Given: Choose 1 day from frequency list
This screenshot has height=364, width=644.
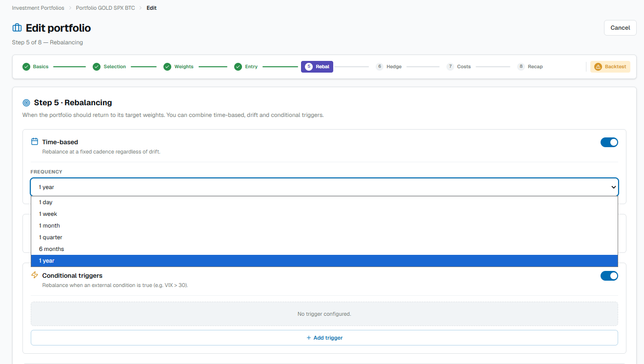Looking at the screenshot, I should (324, 202).
